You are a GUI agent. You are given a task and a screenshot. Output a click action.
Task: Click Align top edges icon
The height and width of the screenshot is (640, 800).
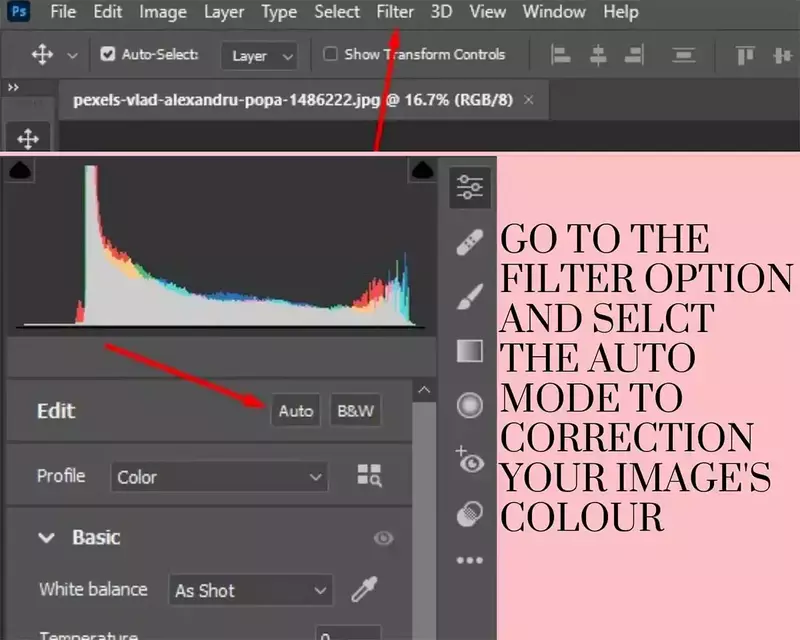point(745,55)
